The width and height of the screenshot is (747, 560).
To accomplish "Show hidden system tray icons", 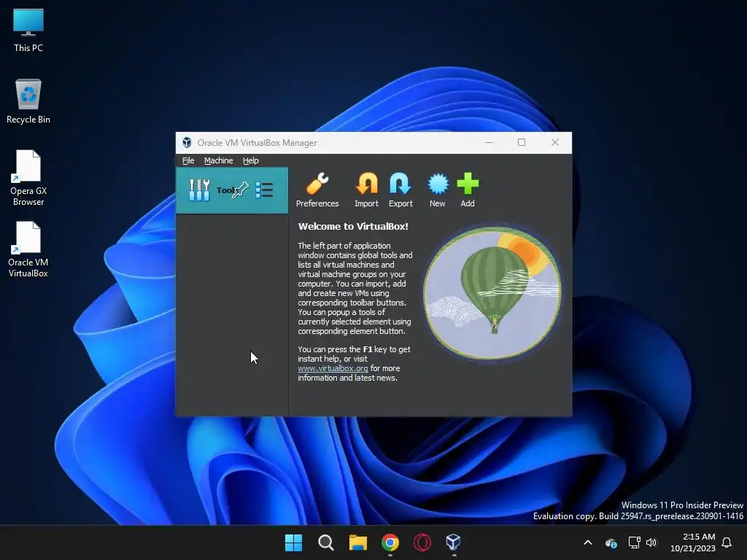I will [x=588, y=542].
